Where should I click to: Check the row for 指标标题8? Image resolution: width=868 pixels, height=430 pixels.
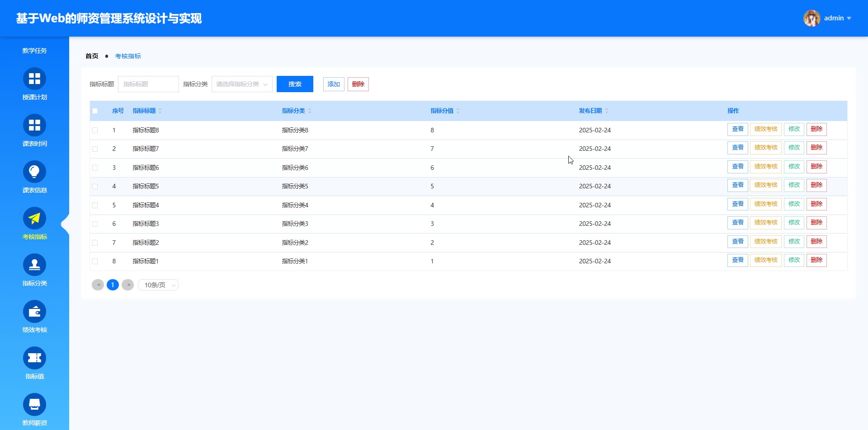pos(95,130)
